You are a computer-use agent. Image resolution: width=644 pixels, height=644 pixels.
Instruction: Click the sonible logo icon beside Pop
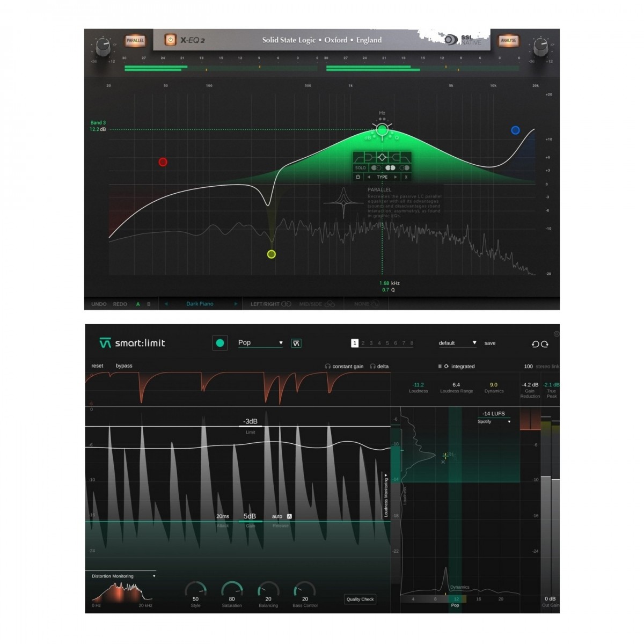(296, 343)
